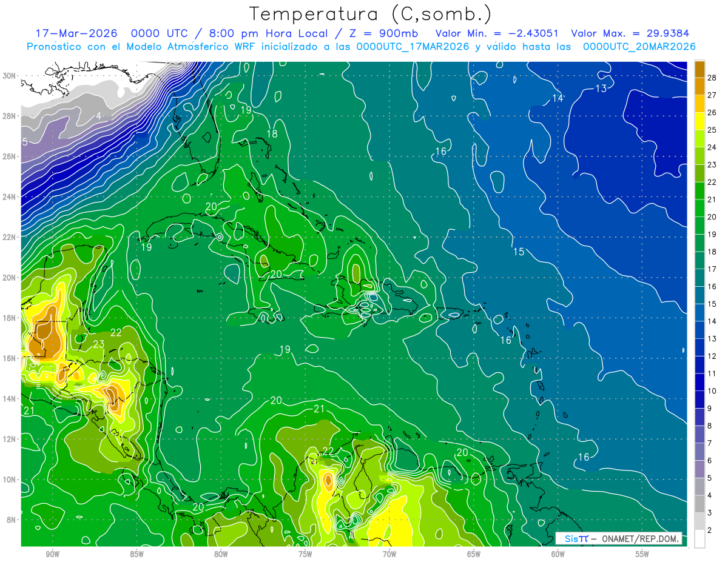
Task: Select 'Valor Max. = 29.9384' text
Action: point(630,34)
